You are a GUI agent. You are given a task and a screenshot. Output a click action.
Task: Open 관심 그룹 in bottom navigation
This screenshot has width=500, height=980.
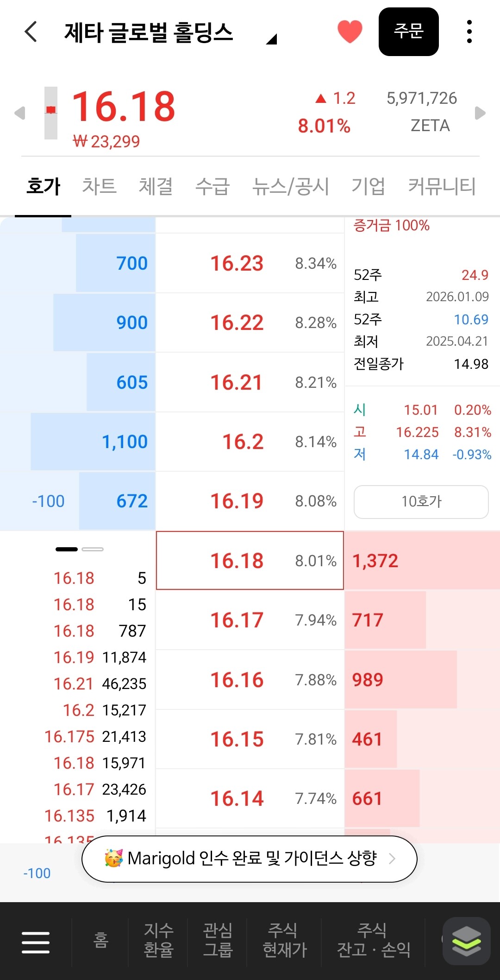[x=218, y=939]
